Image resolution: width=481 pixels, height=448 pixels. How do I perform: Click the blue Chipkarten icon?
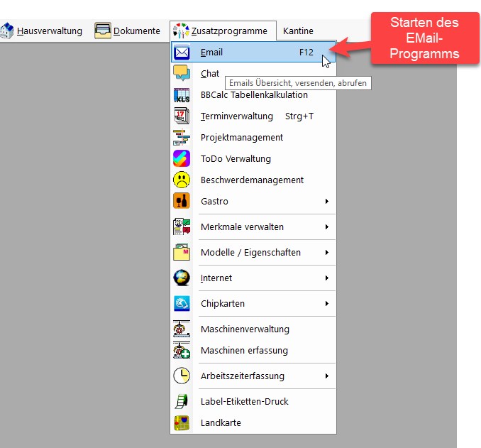point(182,303)
